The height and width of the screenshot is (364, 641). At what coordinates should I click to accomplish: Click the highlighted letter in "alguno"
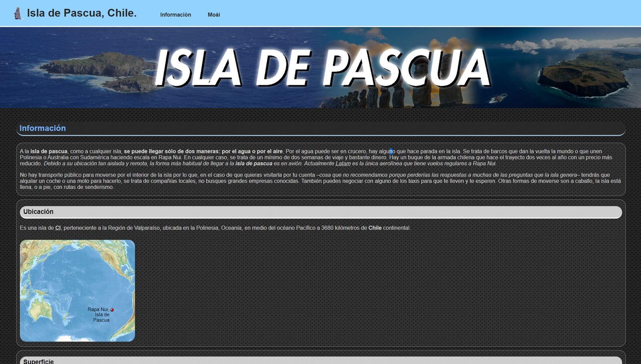coord(391,151)
